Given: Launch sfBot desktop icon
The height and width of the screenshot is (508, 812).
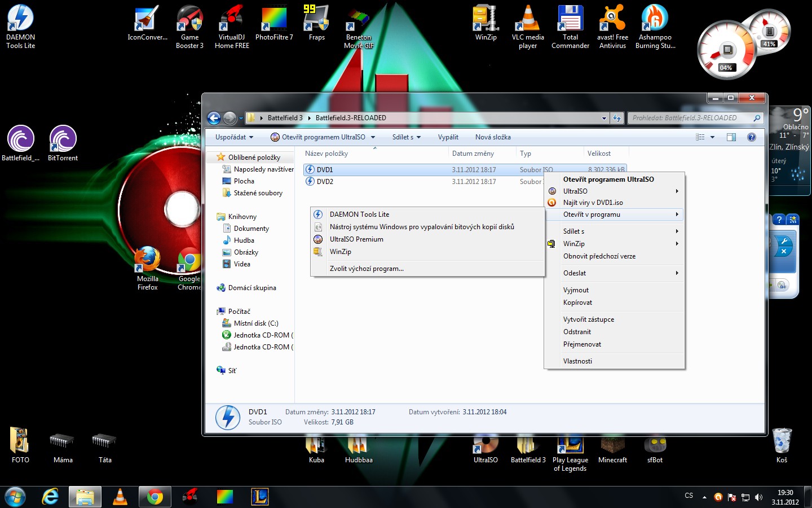Looking at the screenshot, I should click(x=655, y=450).
